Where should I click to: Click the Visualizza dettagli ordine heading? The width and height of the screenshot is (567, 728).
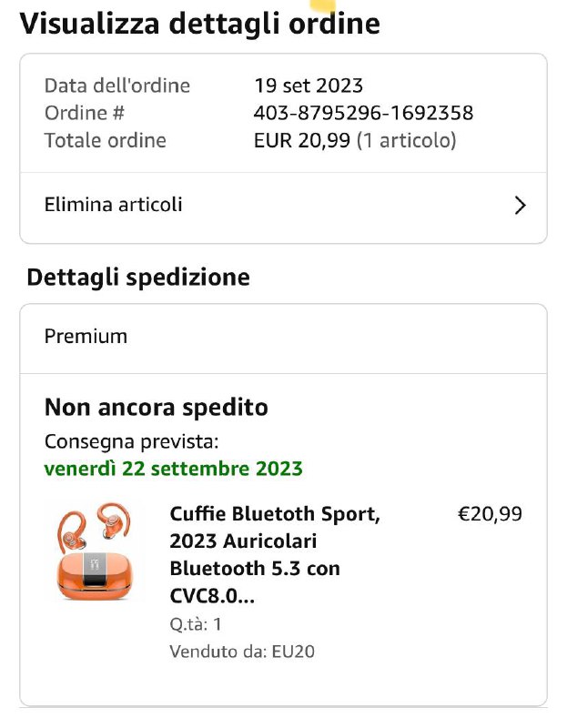tap(199, 24)
